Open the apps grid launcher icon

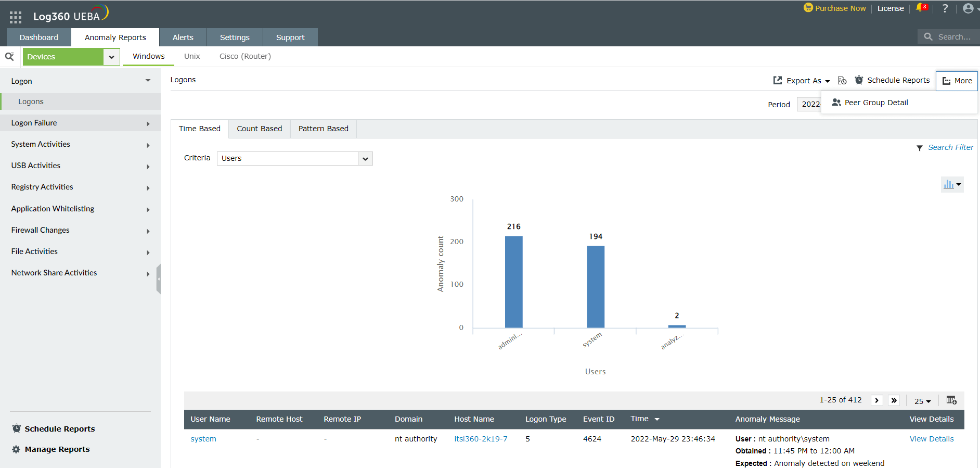16,17
